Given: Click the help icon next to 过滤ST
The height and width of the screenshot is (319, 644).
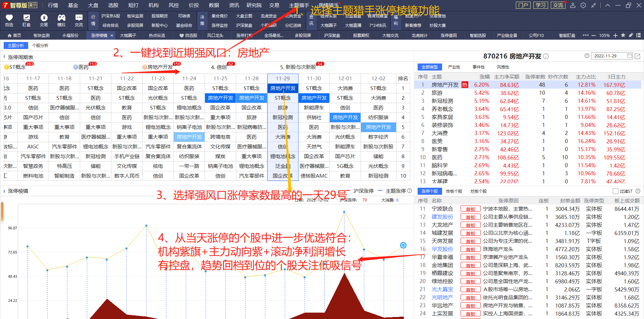Looking at the screenshot, I should click(638, 191).
